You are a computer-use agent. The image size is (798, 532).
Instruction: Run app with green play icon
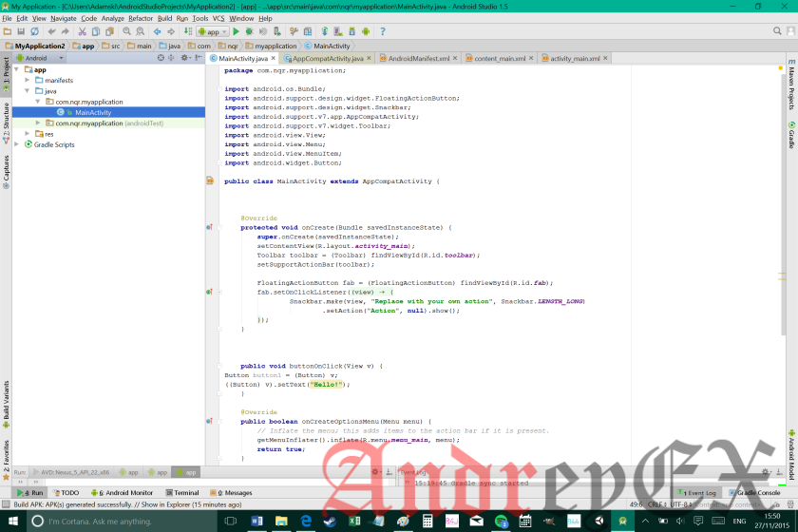point(236,31)
